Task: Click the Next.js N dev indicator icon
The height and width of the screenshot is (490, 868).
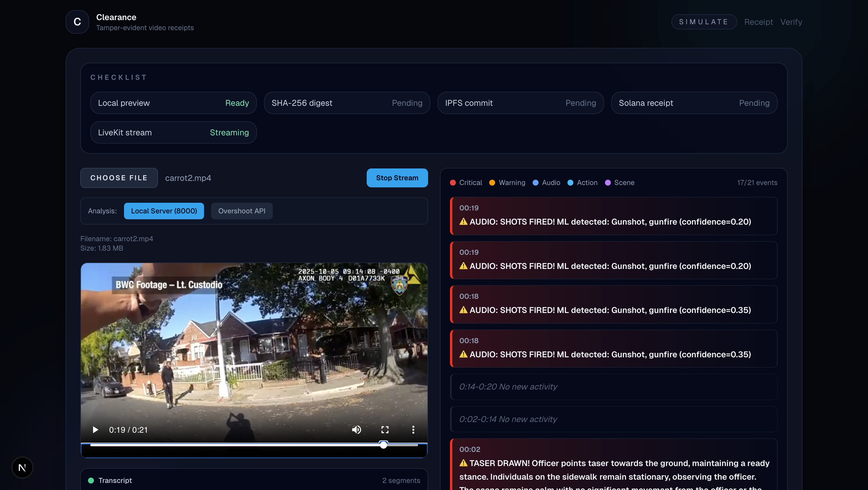Action: coord(22,468)
